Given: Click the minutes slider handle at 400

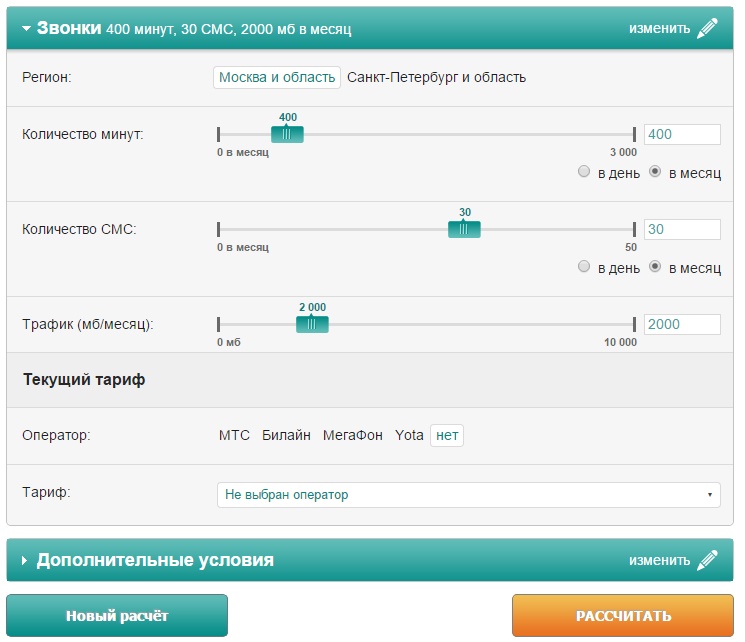Looking at the screenshot, I should (x=287, y=134).
